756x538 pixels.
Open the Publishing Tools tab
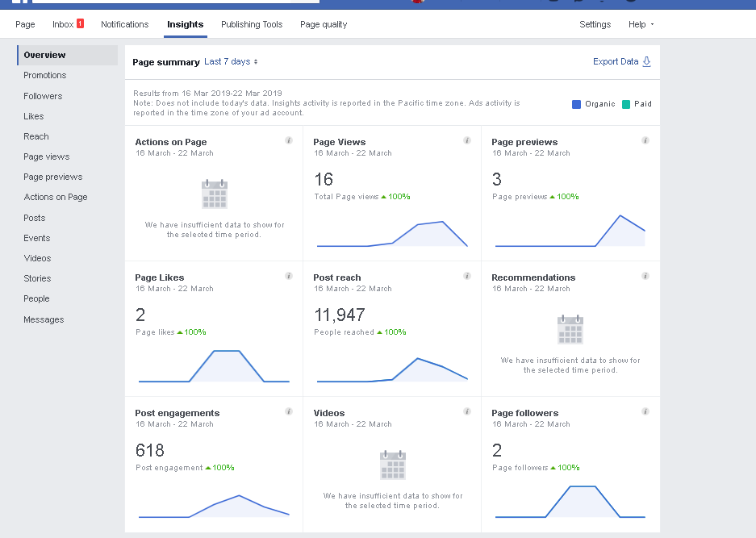coord(252,24)
